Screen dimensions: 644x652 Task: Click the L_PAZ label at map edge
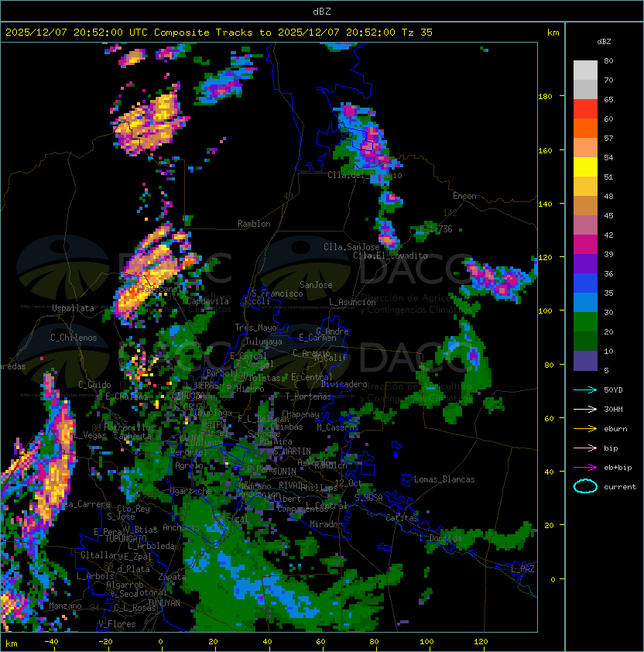tap(522, 569)
